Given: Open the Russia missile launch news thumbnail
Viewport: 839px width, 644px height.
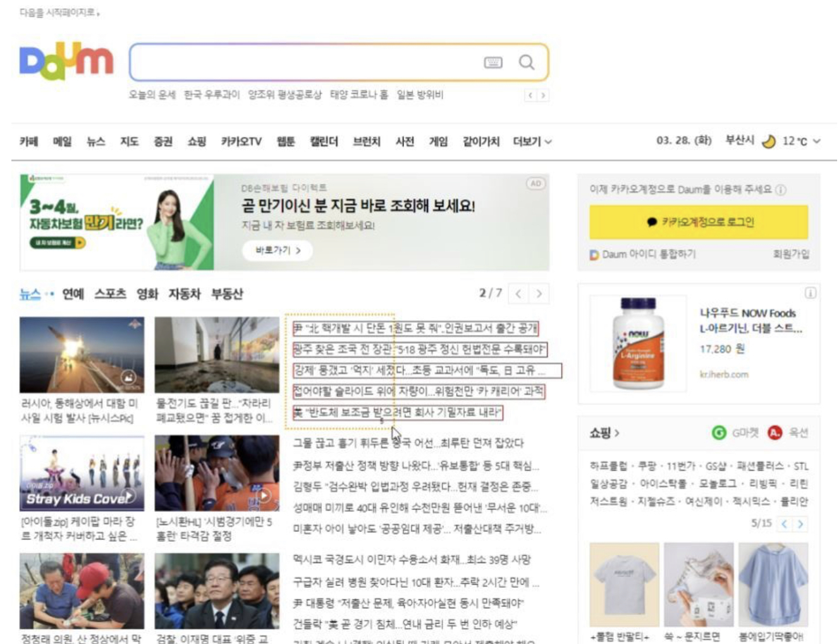Looking at the screenshot, I should coord(82,355).
